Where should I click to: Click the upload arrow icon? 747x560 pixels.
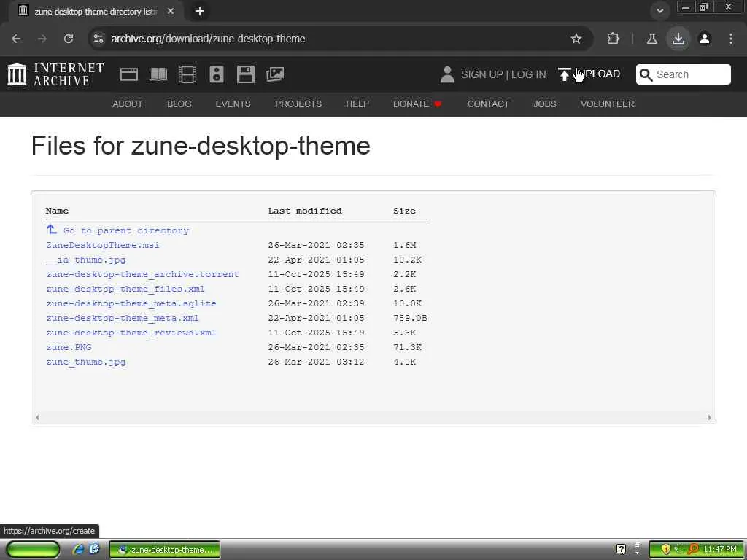(565, 74)
